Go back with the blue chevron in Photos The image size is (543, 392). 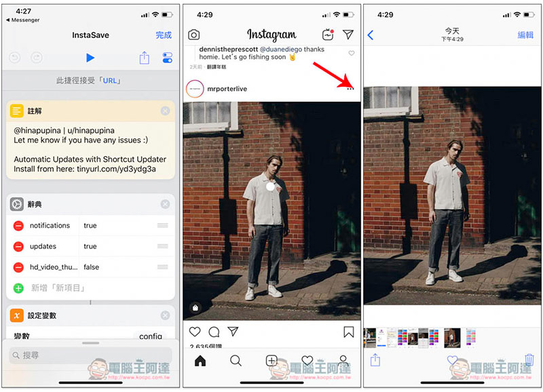click(371, 35)
